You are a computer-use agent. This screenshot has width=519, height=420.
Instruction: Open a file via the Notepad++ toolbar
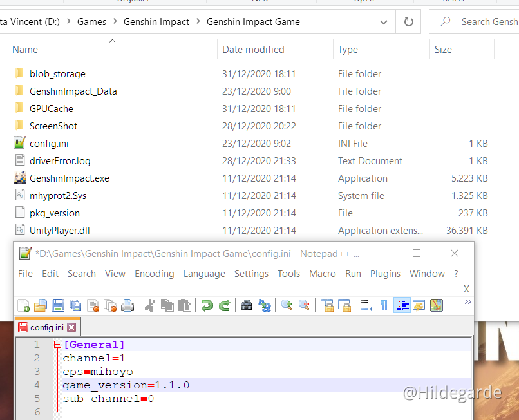(41, 305)
